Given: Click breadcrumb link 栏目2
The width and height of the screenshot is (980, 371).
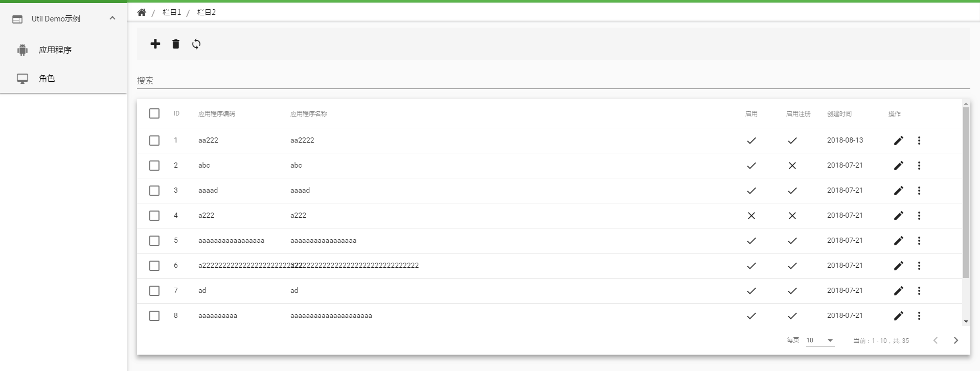Looking at the screenshot, I should pos(207,12).
